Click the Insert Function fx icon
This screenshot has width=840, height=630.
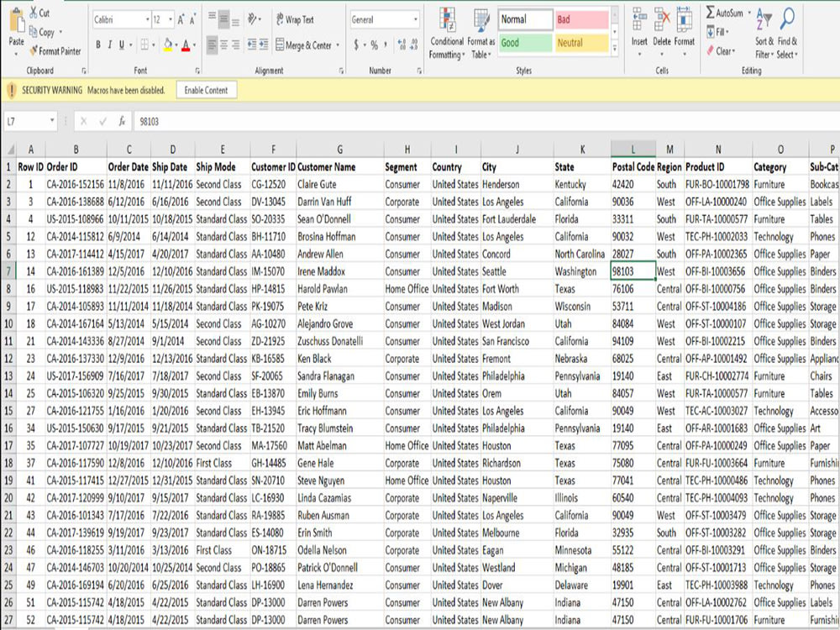click(122, 122)
